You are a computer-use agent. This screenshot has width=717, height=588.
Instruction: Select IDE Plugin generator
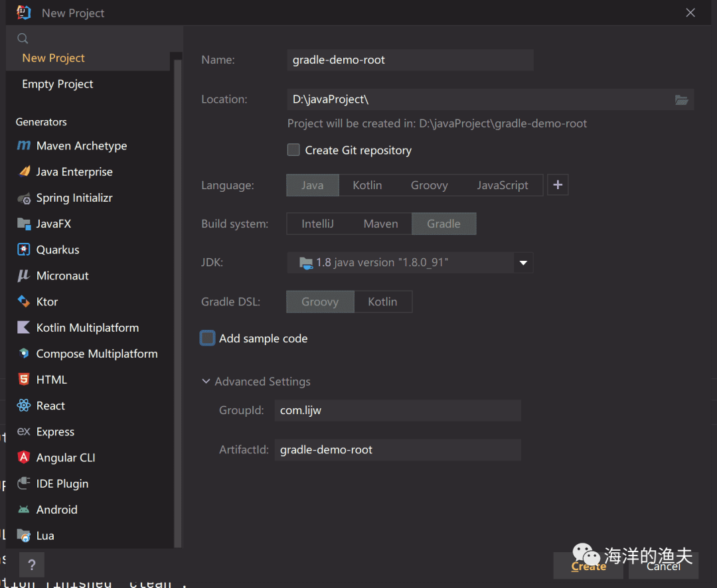(90, 484)
